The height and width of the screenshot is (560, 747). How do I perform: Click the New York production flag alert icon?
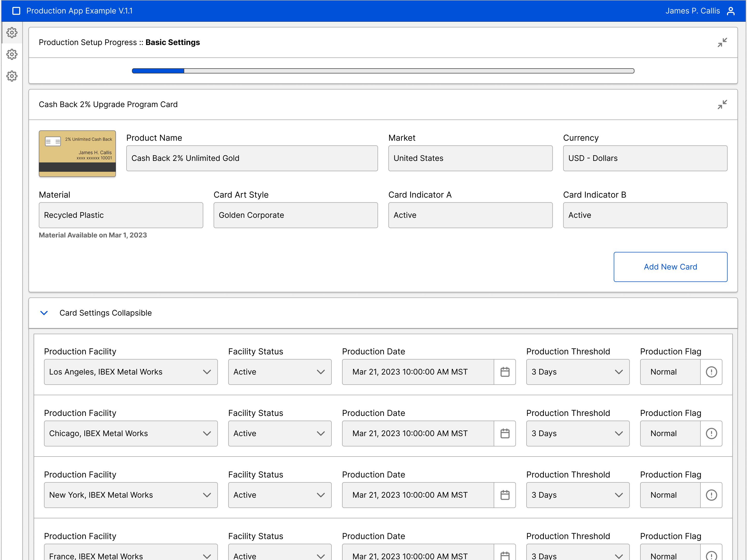(711, 495)
